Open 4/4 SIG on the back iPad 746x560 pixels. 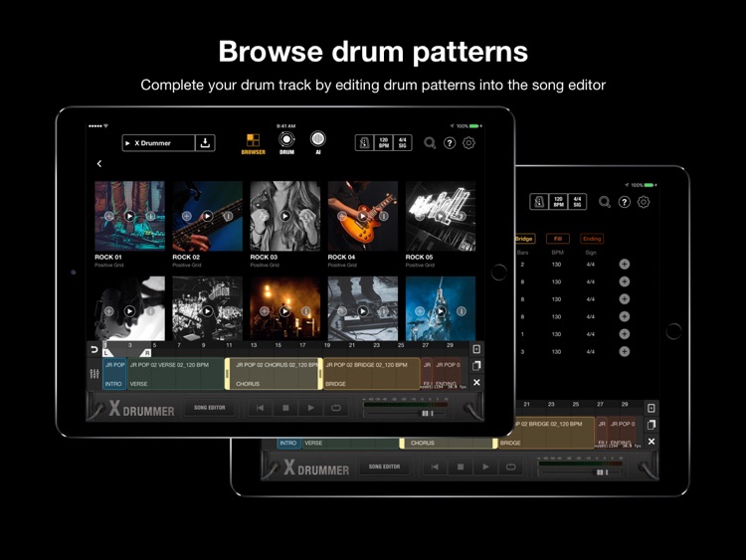click(x=577, y=202)
